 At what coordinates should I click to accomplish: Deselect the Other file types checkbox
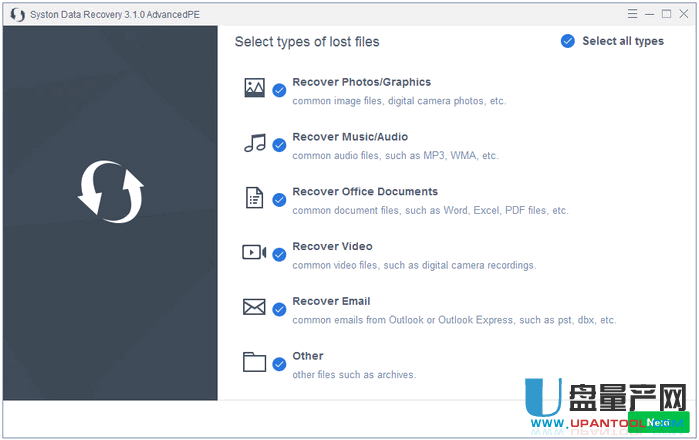279,364
